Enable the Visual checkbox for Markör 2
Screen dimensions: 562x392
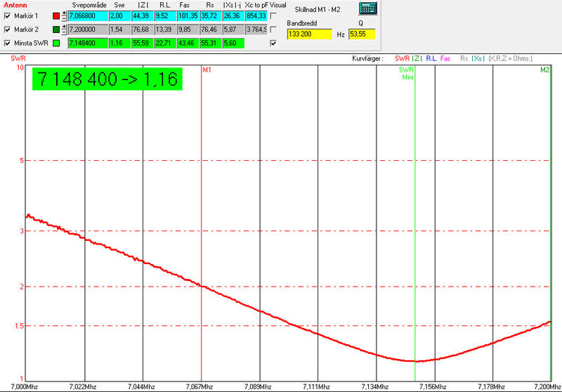[273, 30]
